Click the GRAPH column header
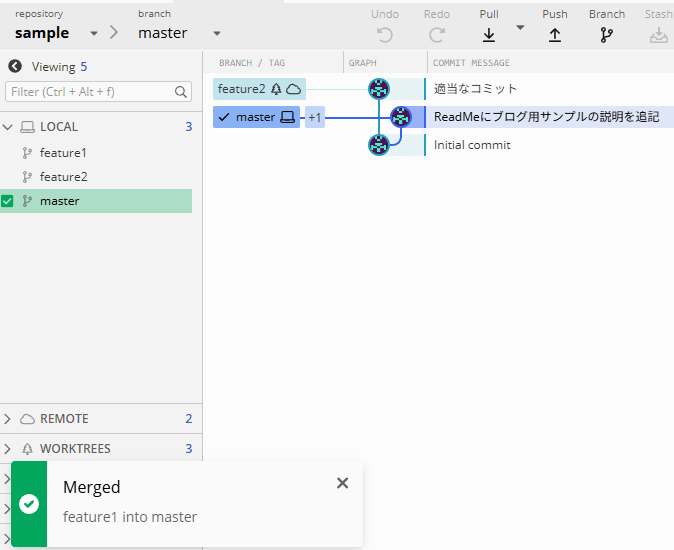The width and height of the screenshot is (674, 550). [x=362, y=63]
